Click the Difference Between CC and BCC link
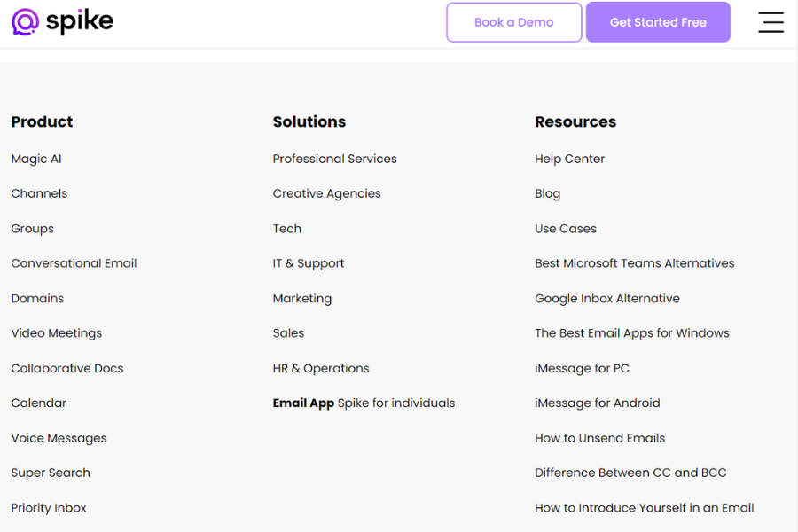The image size is (798, 532). click(x=630, y=473)
